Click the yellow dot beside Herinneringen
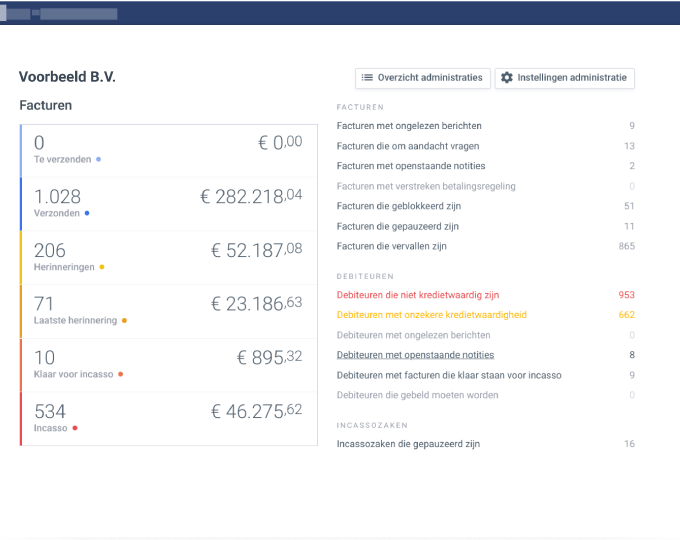 pos(102,267)
